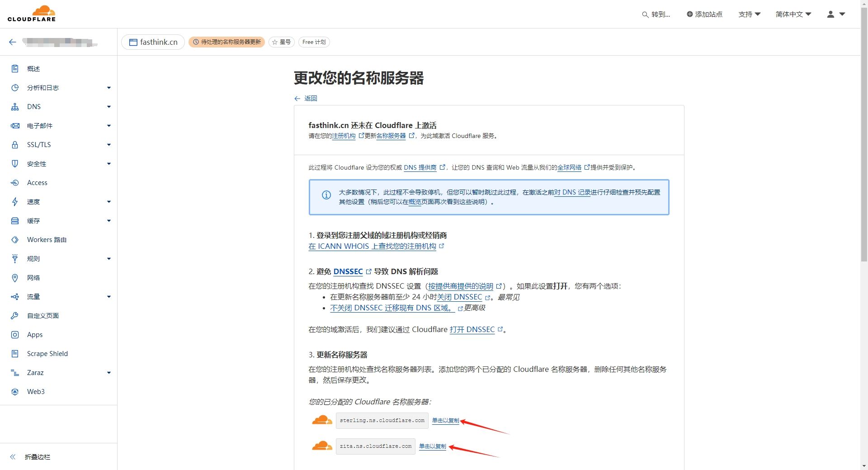Viewport: 868px width, 470px height.
Task: Click the 全球网络 link
Action: click(x=569, y=167)
